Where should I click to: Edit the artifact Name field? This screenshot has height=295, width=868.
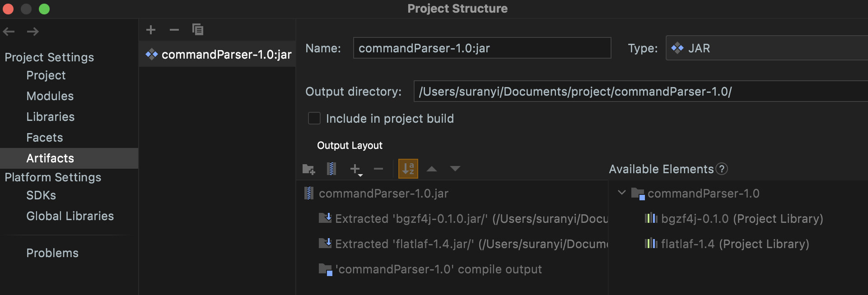482,48
